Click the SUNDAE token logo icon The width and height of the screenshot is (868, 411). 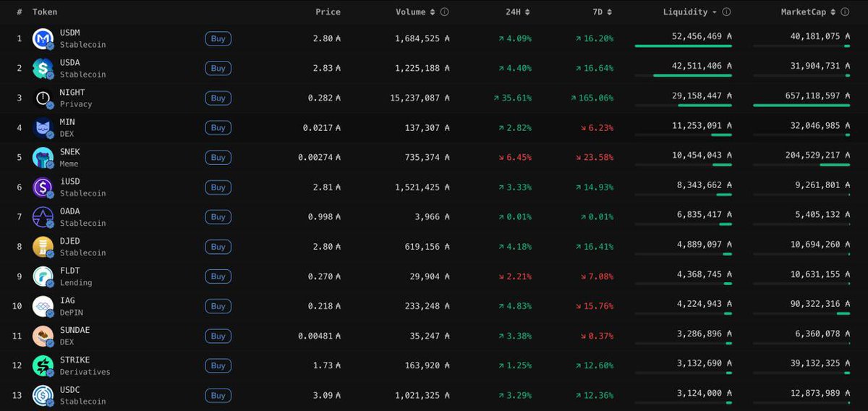(x=43, y=336)
